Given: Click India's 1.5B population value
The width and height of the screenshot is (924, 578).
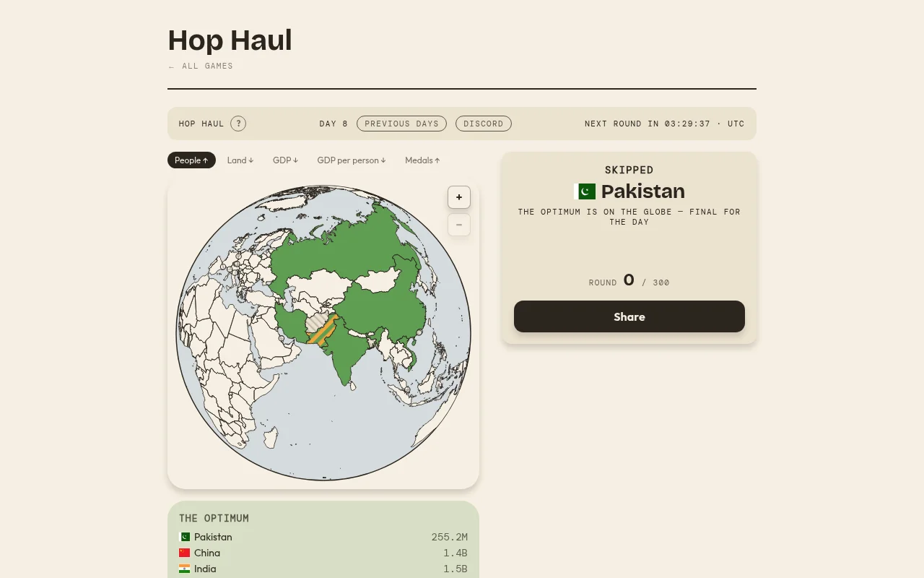Looking at the screenshot, I should click(x=456, y=569).
